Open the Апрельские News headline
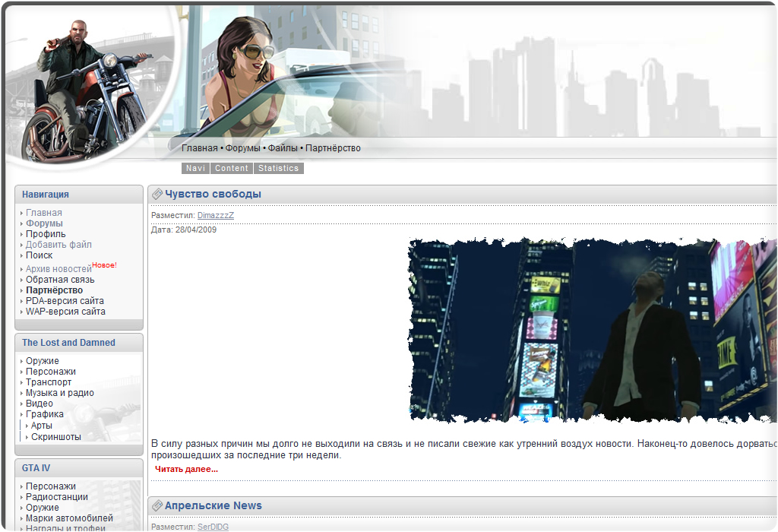Viewport: 778px width, 532px height. point(213,505)
